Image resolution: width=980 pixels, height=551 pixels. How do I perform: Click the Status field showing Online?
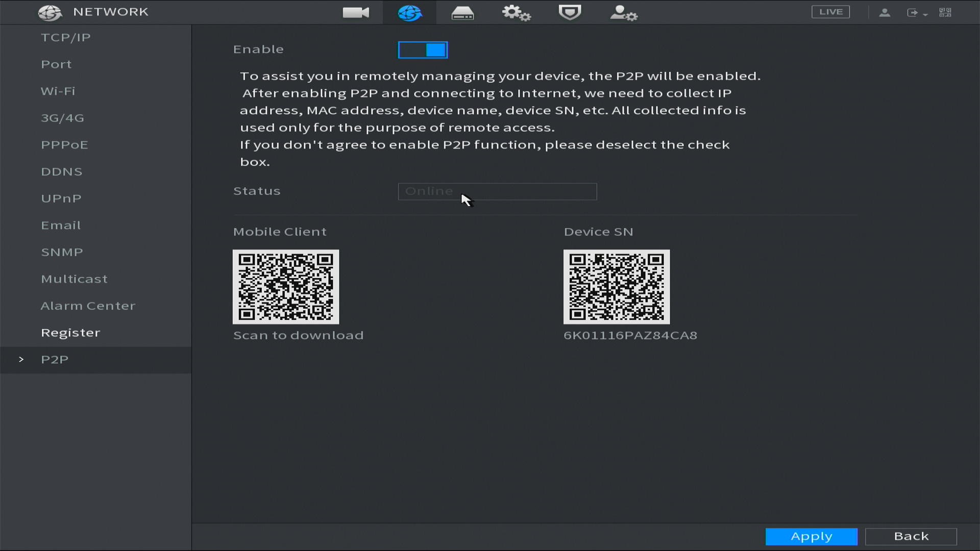click(497, 191)
